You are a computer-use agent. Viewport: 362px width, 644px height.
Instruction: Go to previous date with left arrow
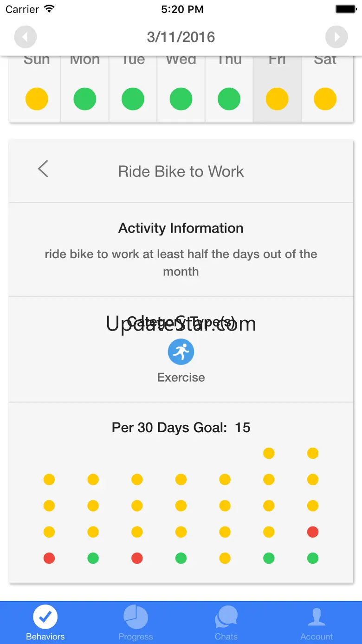click(x=26, y=37)
